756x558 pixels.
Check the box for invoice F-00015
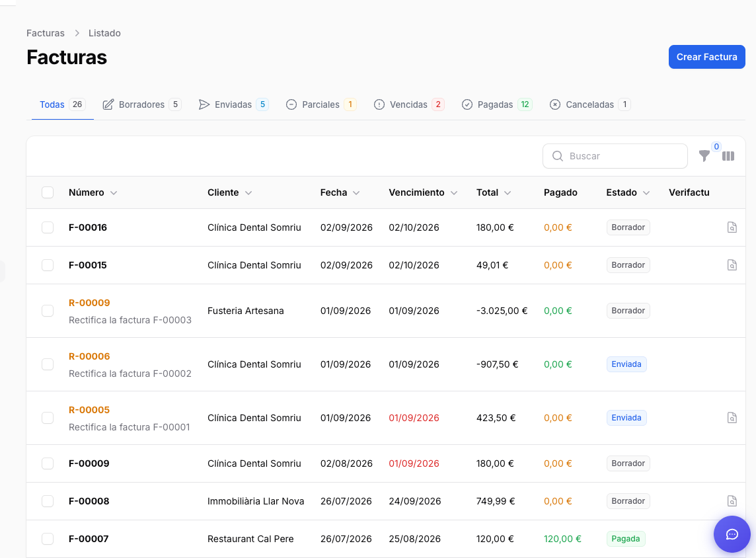[x=48, y=264]
